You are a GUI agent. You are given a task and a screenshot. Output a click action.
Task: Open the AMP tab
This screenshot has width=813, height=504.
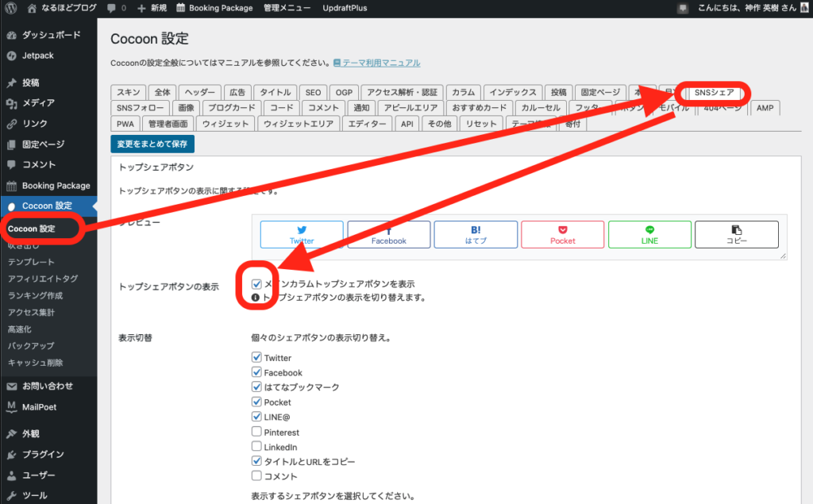pyautogui.click(x=765, y=108)
